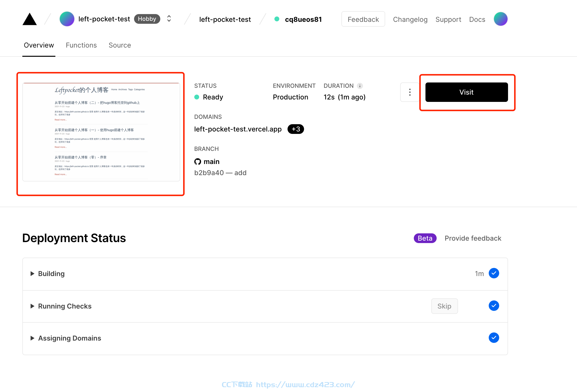This screenshot has height=392, width=577.
Task: Click the GitHub icon beside main branch
Action: point(198,162)
